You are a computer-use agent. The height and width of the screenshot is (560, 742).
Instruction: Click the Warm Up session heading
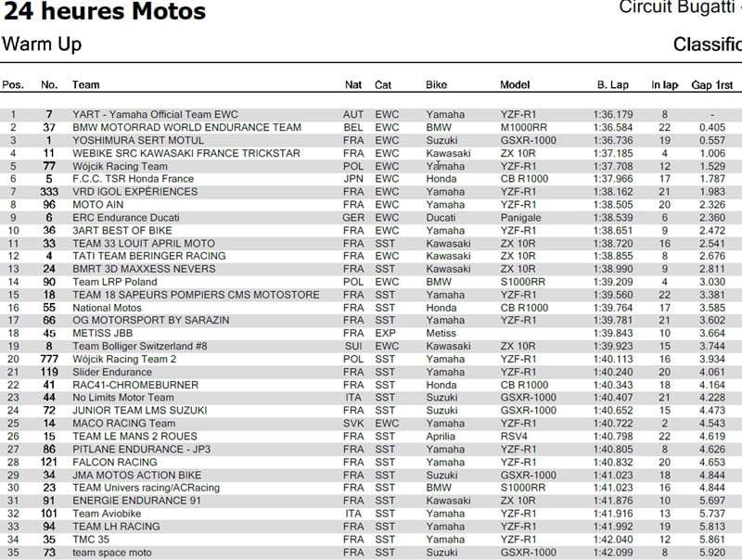tap(43, 45)
